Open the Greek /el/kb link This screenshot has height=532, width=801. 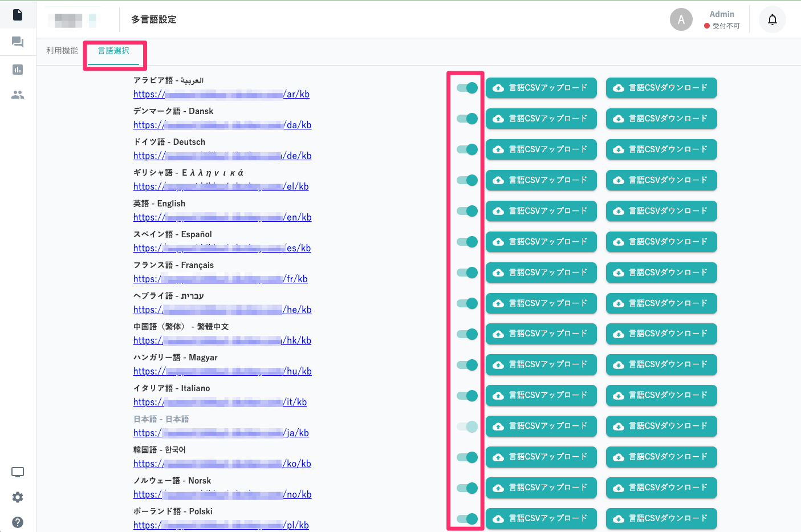tap(221, 187)
